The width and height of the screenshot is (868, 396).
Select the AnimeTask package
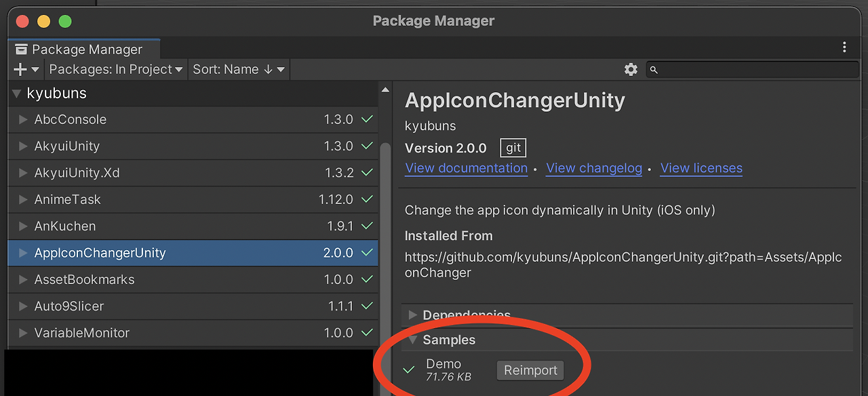click(x=193, y=199)
